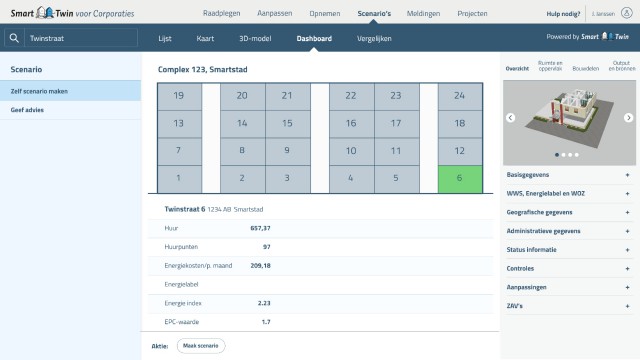Select first carousel dot indicator
The height and width of the screenshot is (360, 640).
557,155
